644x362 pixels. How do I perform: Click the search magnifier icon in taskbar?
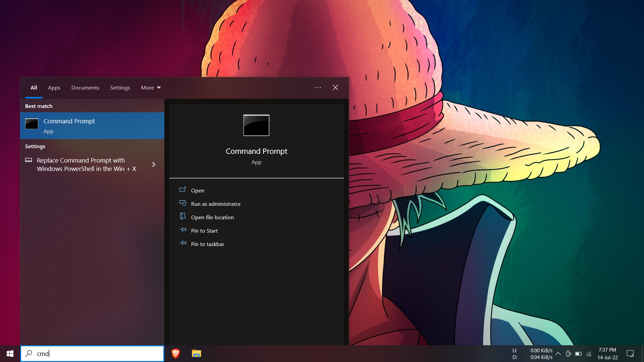click(x=29, y=354)
